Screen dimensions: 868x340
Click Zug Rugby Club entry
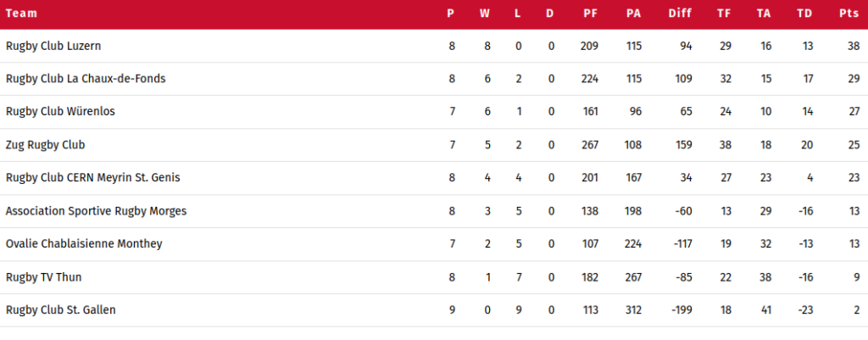point(46,145)
